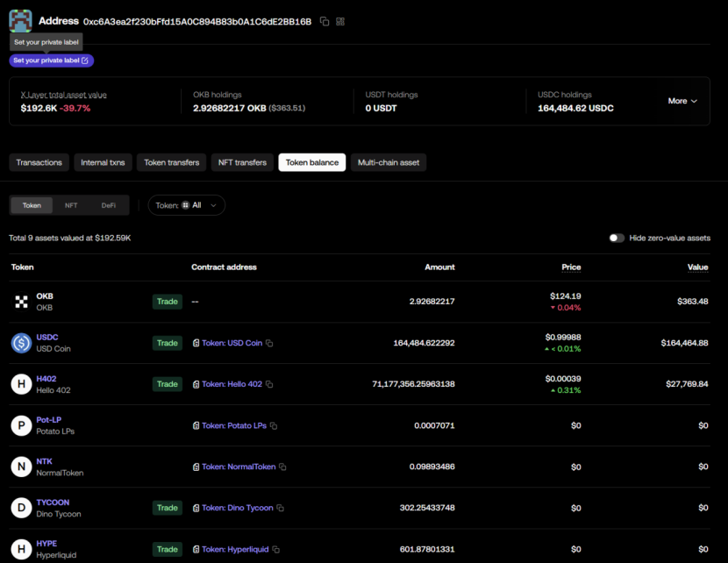Open the Token: All filter dropdown
This screenshot has width=728, height=563.
pyautogui.click(x=186, y=205)
